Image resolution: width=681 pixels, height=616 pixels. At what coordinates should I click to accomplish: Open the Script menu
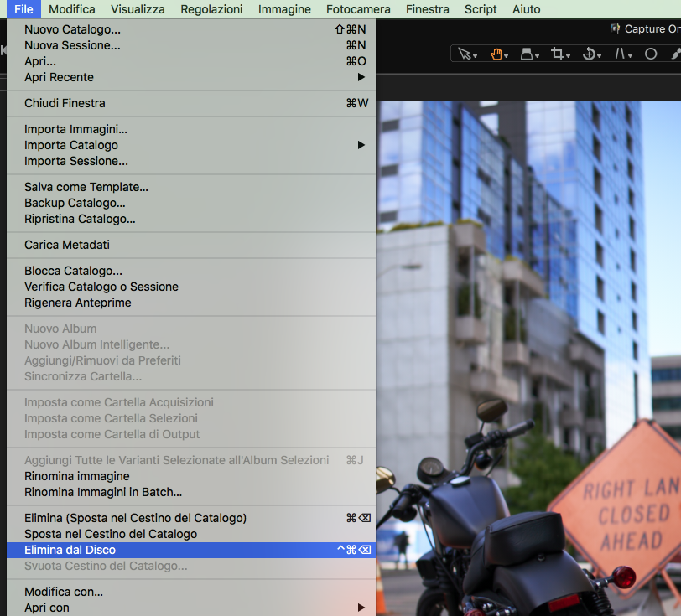coord(481,9)
